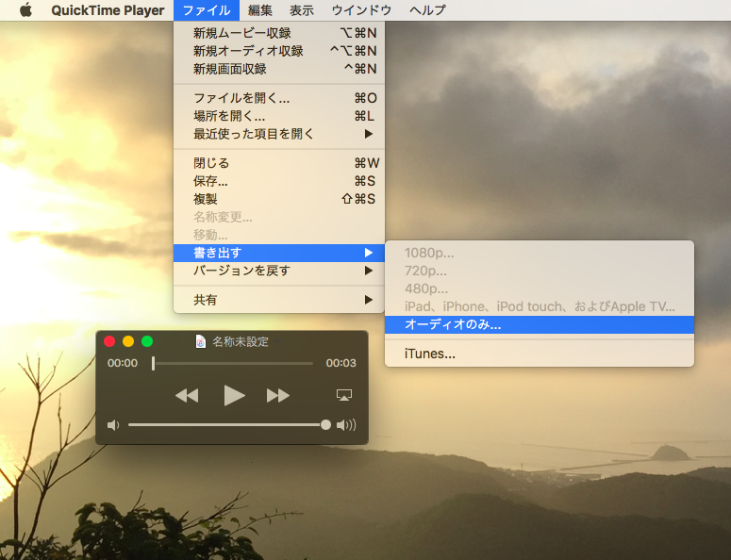Open the QuickTime Player application menu
Viewport: 731px width, 560px height.
[108, 10]
